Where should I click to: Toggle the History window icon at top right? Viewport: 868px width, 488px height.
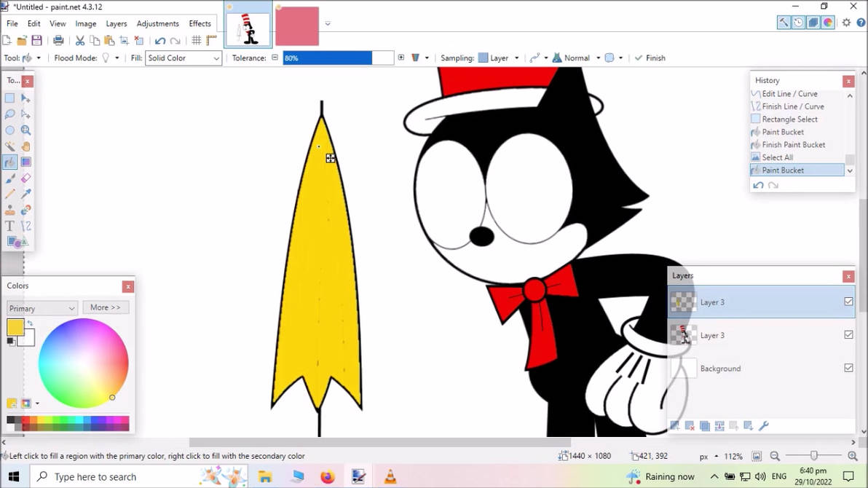pyautogui.click(x=798, y=23)
